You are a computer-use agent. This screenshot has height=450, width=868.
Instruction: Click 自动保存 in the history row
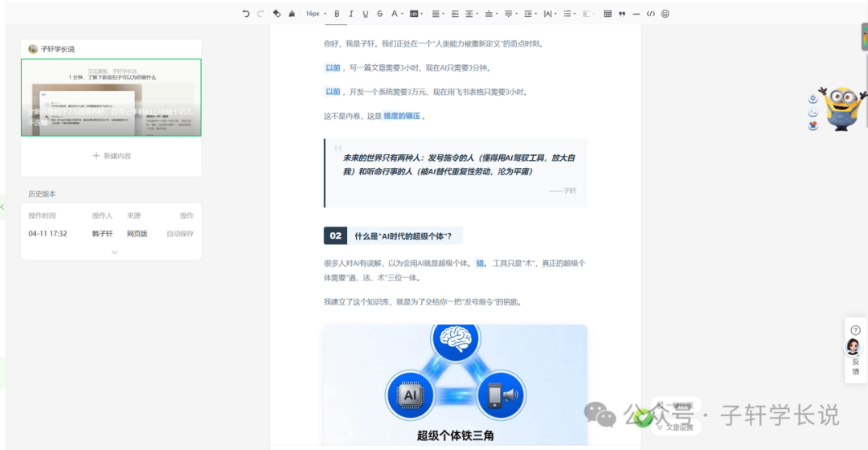click(x=180, y=234)
